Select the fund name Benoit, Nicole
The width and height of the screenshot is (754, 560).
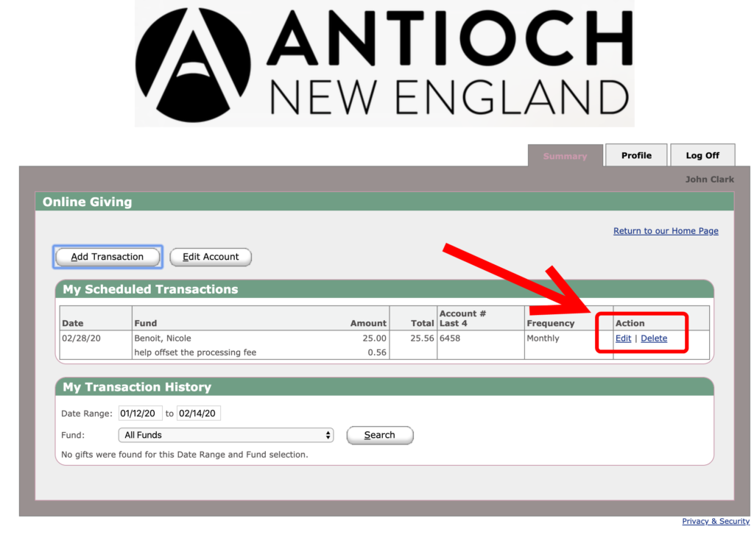[163, 339]
